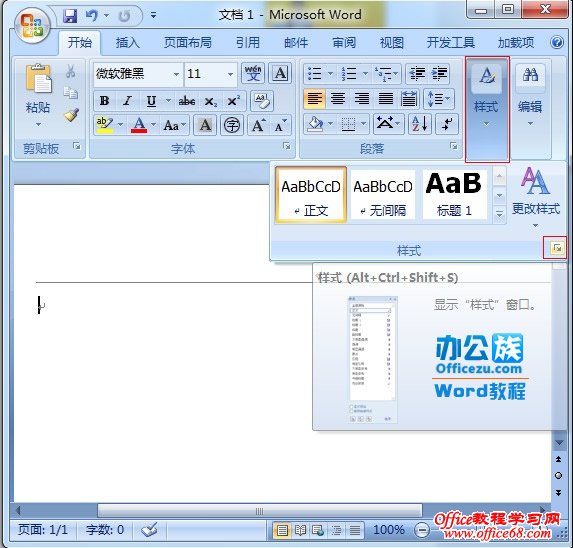Decrease paragraph indent
Screen dimensions: 573x548
[x=417, y=73]
